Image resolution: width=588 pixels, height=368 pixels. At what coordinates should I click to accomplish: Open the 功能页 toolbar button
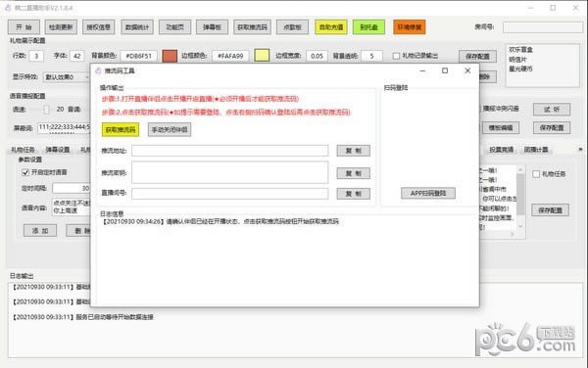[x=174, y=27]
